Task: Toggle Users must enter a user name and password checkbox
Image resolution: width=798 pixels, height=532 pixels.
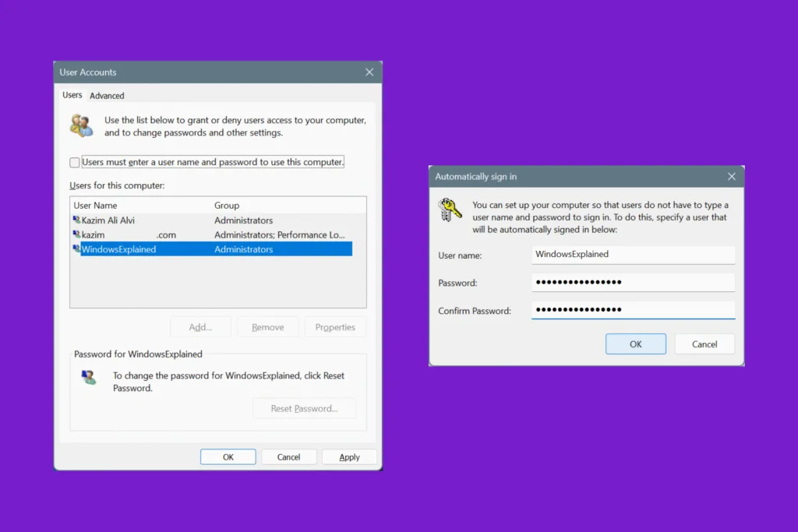Action: click(74, 162)
